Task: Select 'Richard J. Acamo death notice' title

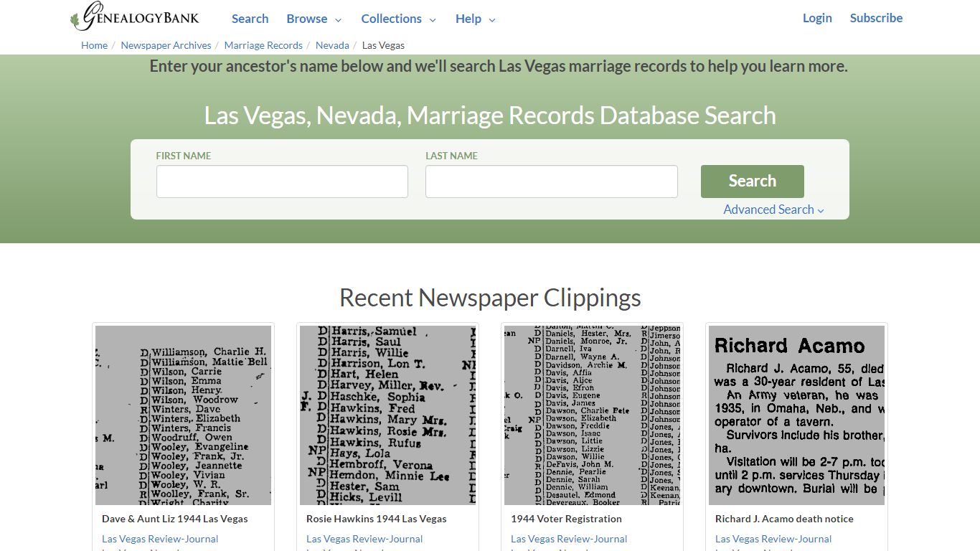Action: point(784,519)
